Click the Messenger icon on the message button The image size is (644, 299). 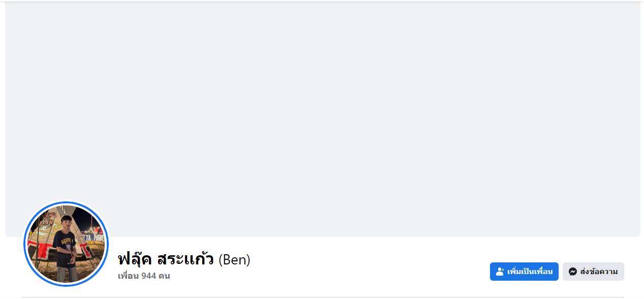click(x=573, y=272)
